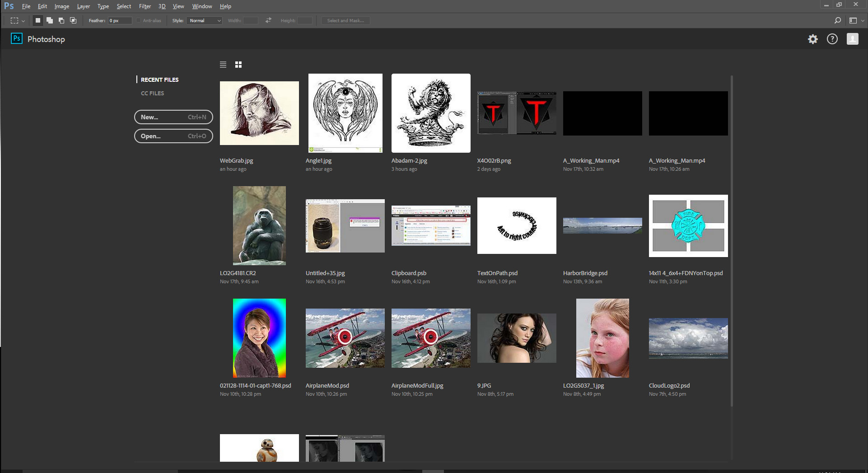The height and width of the screenshot is (473, 868).
Task: Click the Feather input field
Action: (x=120, y=20)
